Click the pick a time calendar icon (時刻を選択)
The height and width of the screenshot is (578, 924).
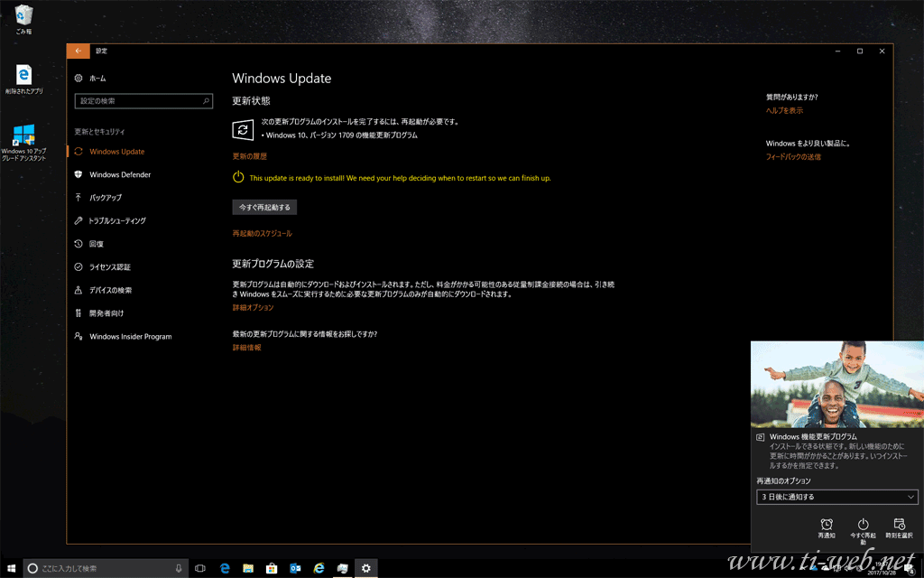click(899, 525)
